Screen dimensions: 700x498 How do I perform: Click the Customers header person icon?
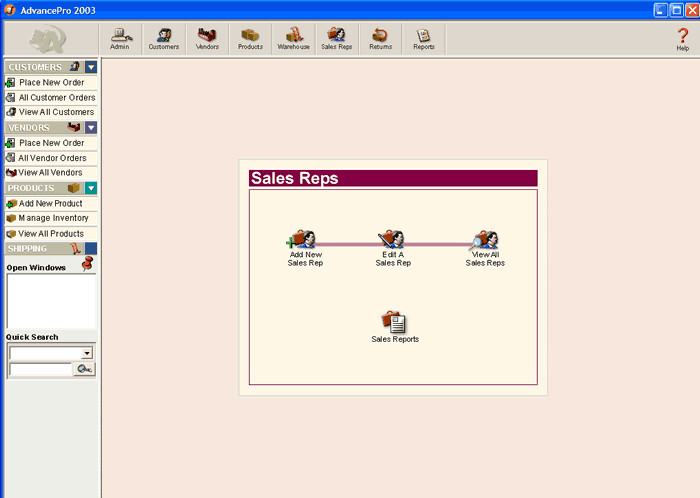(75, 67)
